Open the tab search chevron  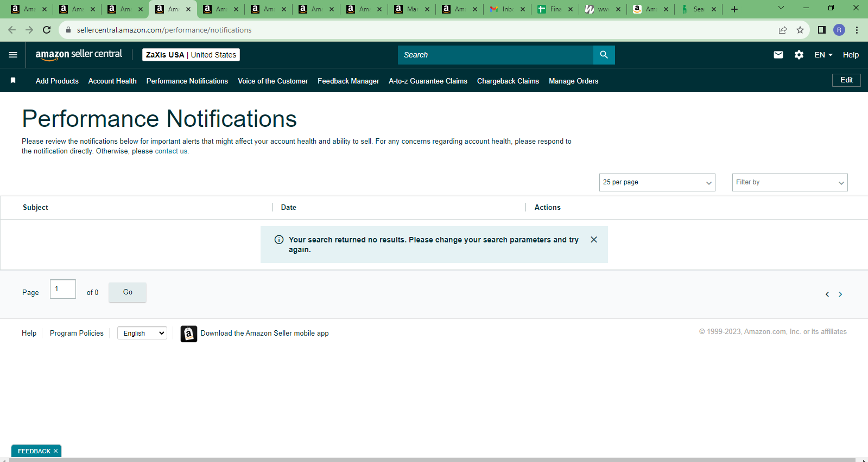point(781,8)
